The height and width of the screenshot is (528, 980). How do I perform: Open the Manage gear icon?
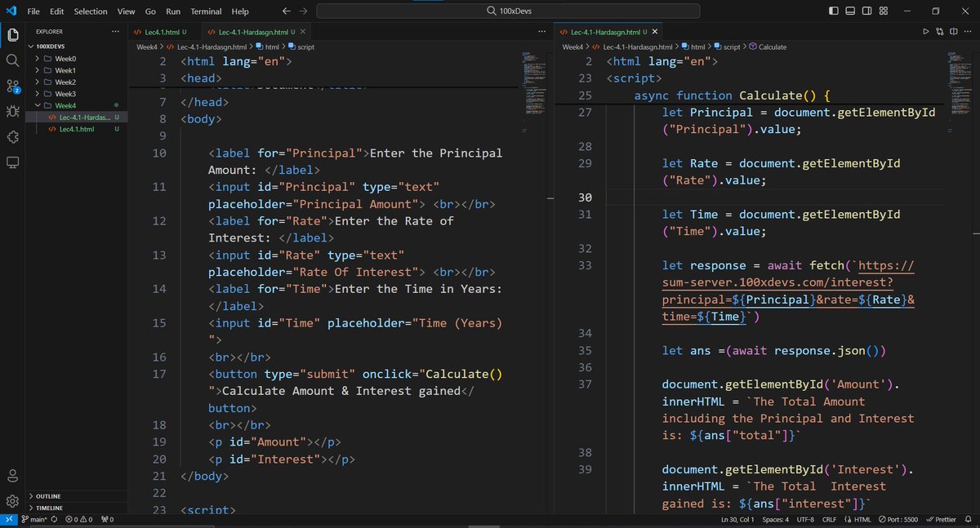(12, 500)
